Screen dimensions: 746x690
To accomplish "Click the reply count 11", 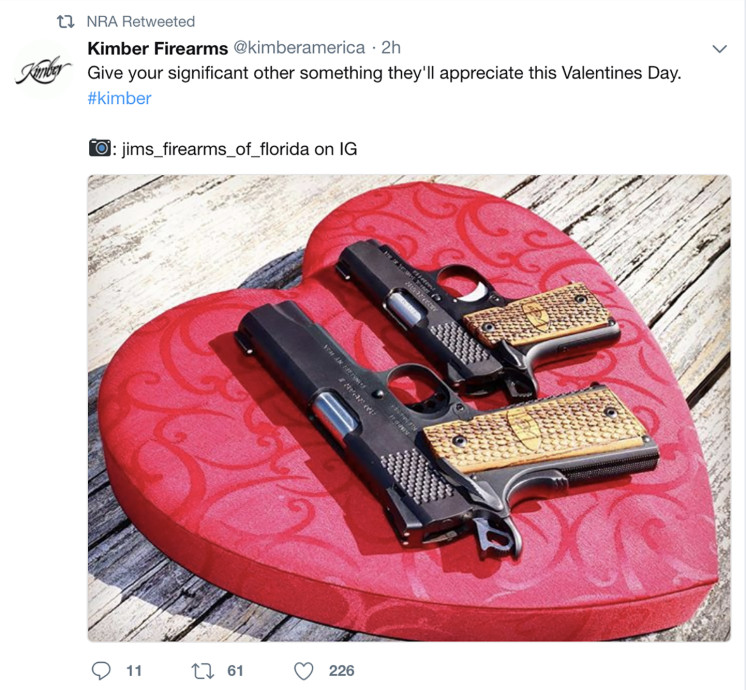I will coord(134,670).
